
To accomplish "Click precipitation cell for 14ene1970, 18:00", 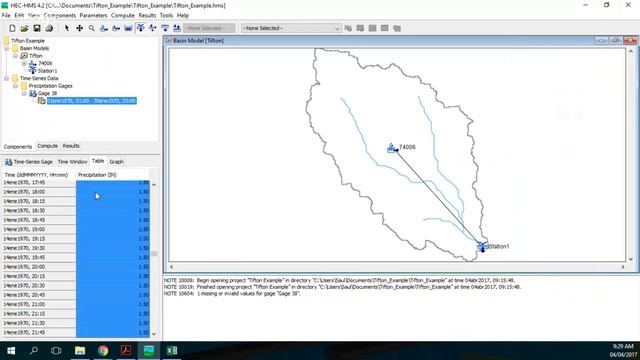I will (x=113, y=192).
